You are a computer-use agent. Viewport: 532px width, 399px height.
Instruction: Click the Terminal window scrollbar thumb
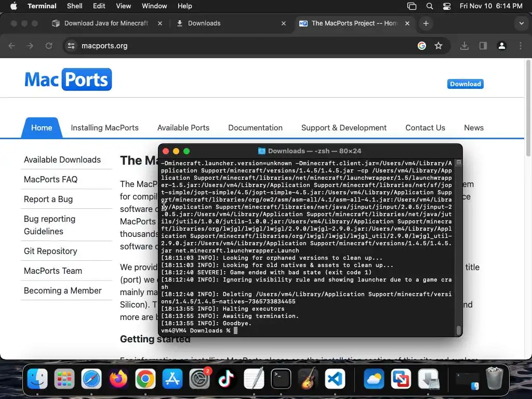point(459,330)
